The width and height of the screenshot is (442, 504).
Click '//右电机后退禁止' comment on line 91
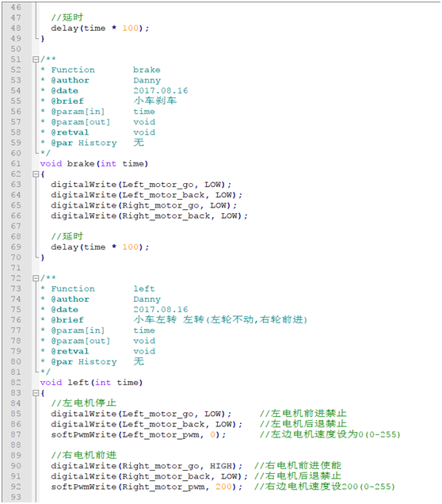298,476
